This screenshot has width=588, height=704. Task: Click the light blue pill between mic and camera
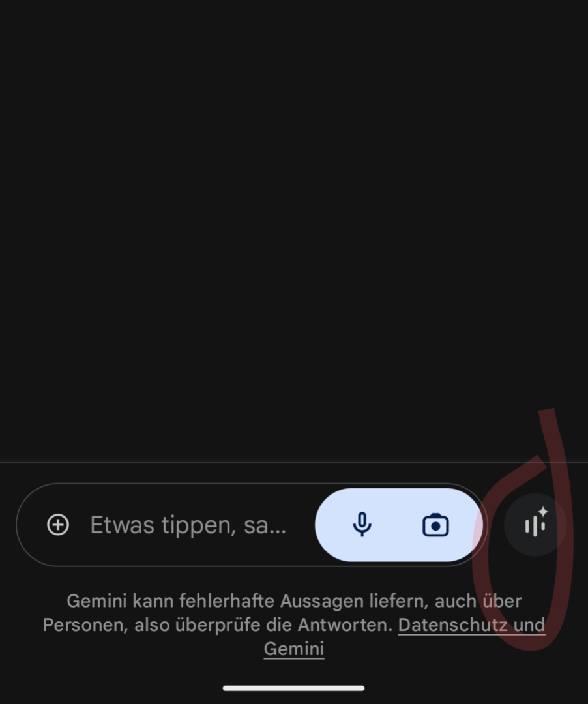(398, 525)
